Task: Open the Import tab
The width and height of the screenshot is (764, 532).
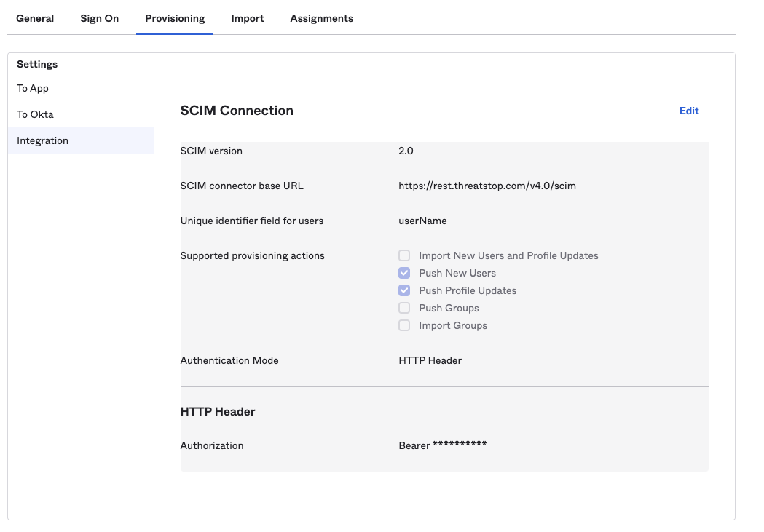Action: click(248, 18)
